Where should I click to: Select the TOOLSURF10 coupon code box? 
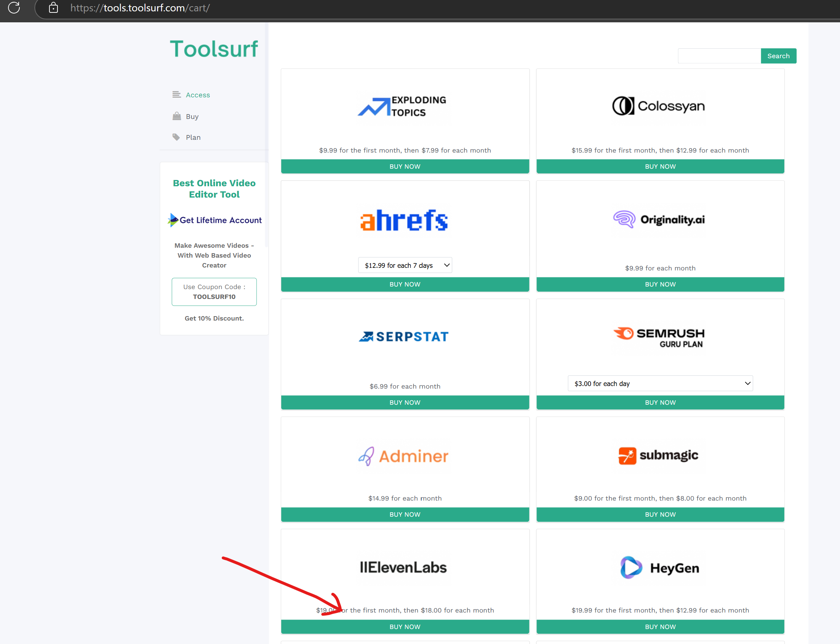pos(214,292)
